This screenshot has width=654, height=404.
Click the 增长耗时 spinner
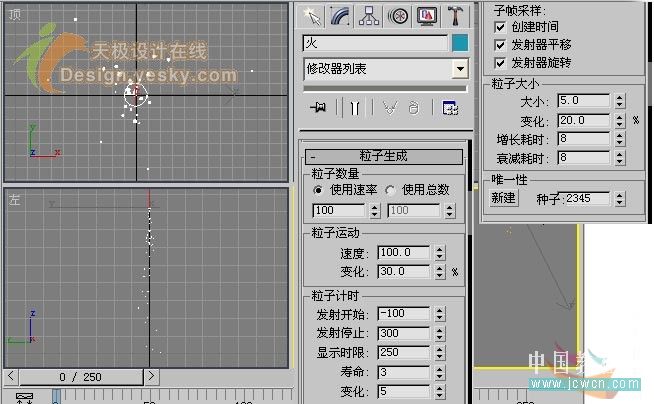point(620,139)
